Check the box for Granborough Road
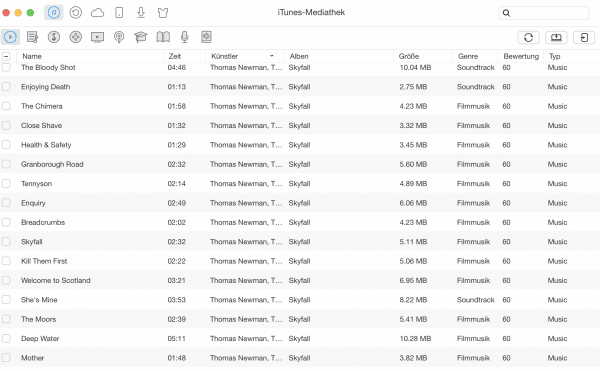 point(6,164)
